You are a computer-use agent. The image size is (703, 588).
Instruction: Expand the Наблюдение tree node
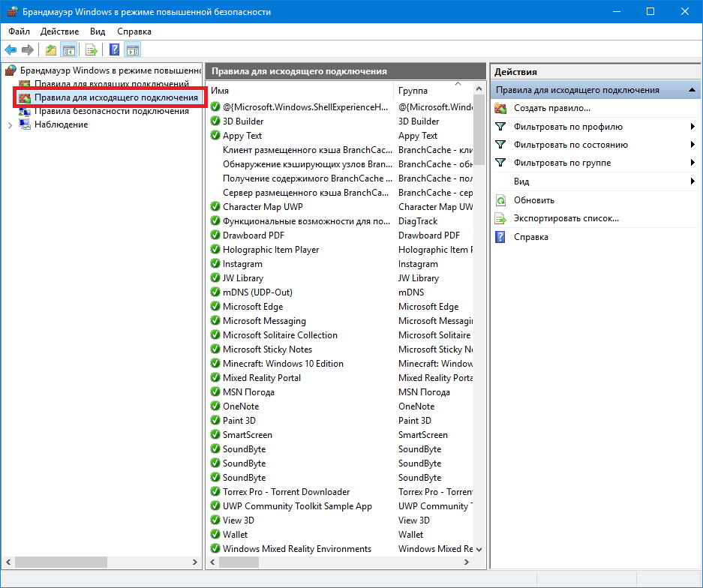10,125
